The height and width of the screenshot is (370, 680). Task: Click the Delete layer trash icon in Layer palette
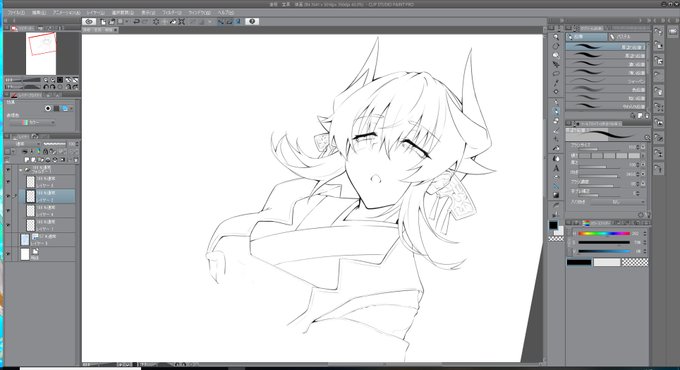(x=76, y=160)
